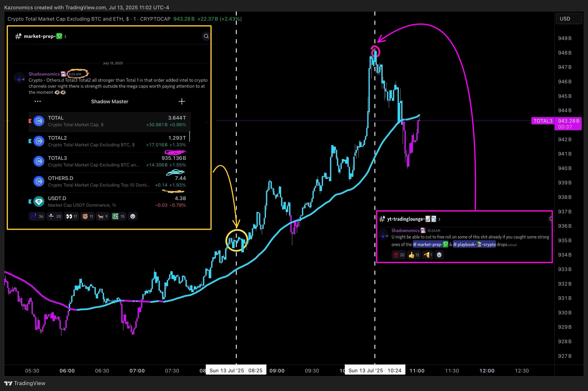Viewport: 588px width, 391px height.
Task: Open the USD currency selector
Action: pos(569,19)
